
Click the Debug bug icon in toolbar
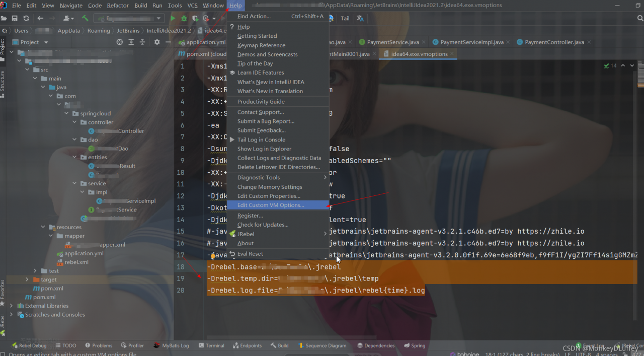(184, 18)
